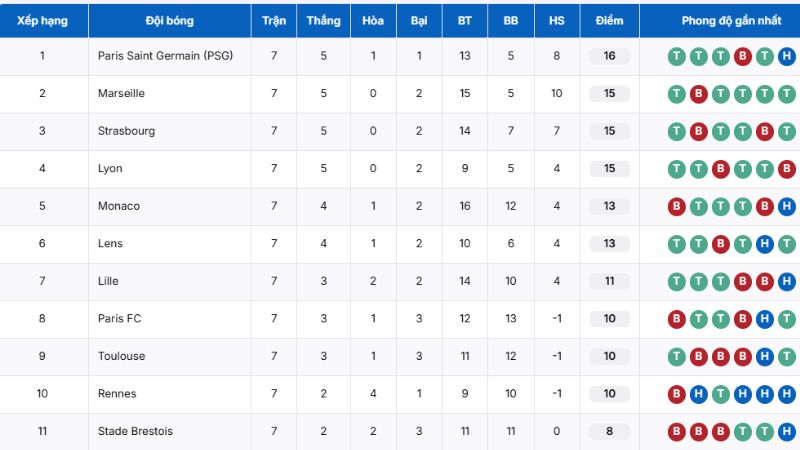
Task: Click Lille's 11 points badge
Action: coord(609,281)
